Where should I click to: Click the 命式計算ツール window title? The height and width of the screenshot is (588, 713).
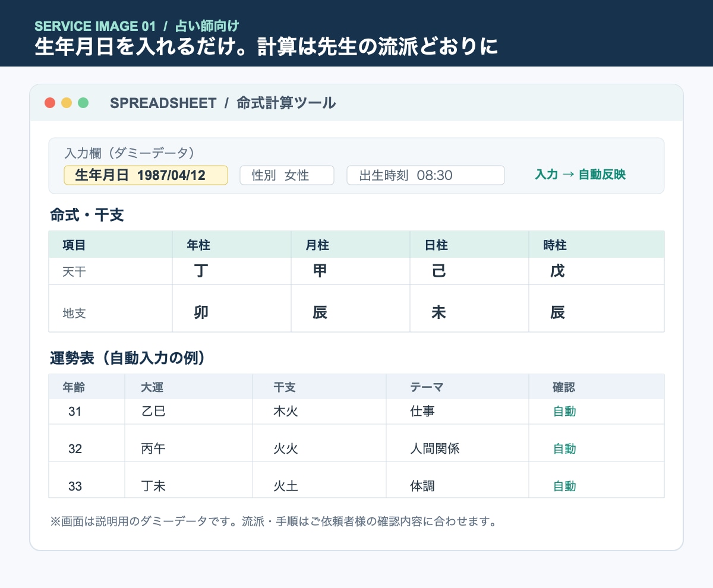coord(286,103)
